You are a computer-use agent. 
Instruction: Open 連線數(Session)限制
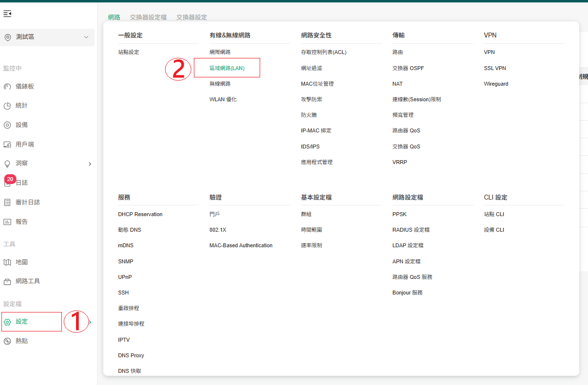(417, 99)
